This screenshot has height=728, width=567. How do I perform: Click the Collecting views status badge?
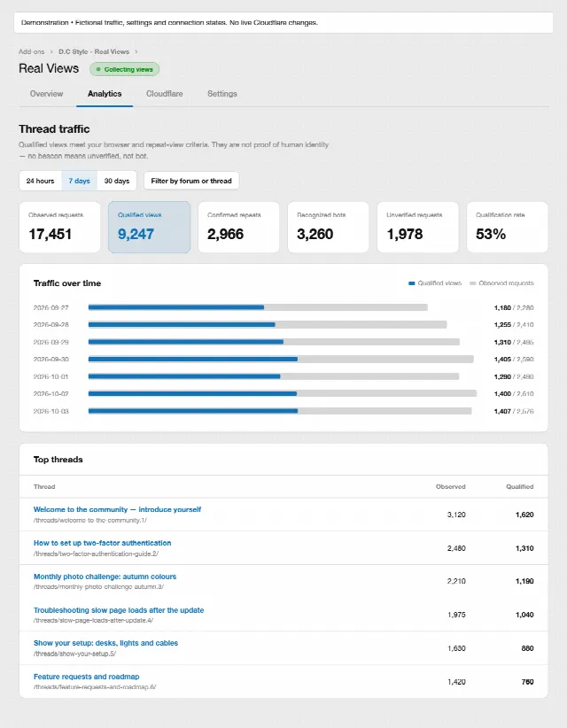coord(124,69)
